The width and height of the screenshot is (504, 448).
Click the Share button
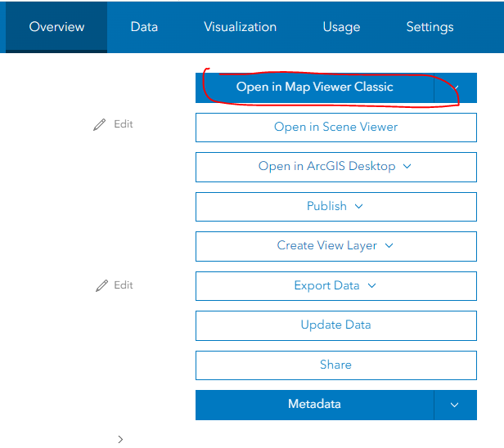(335, 365)
